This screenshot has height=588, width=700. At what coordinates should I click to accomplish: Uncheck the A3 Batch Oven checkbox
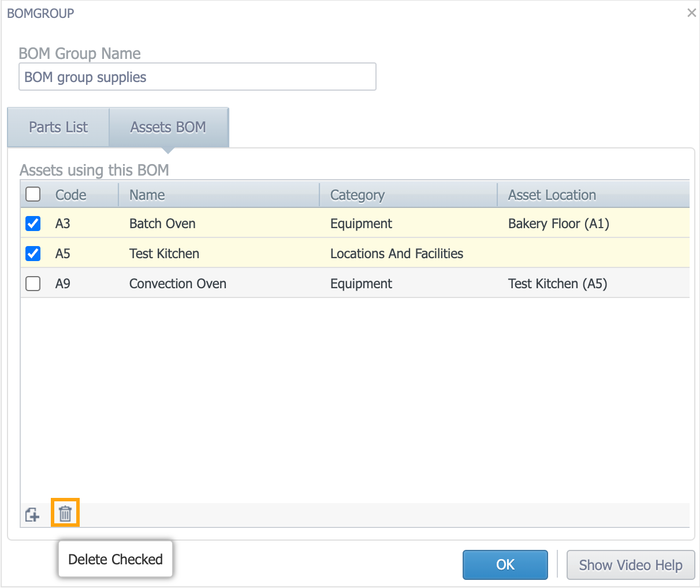(x=33, y=224)
